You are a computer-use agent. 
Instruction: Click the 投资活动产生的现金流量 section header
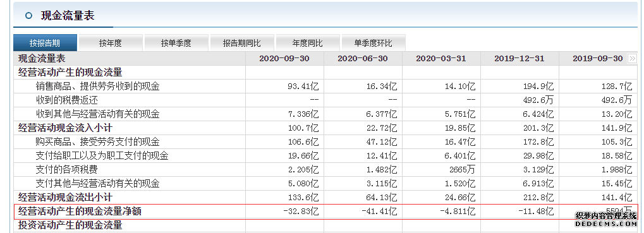[70, 225]
